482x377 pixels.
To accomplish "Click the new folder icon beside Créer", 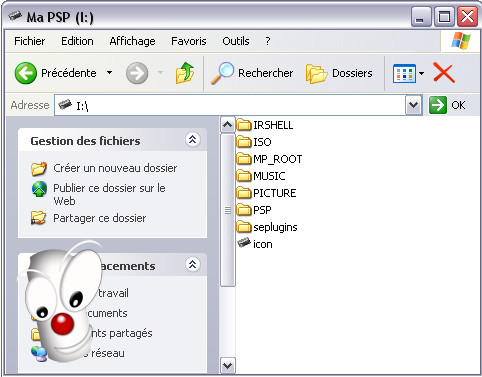I will 39,168.
